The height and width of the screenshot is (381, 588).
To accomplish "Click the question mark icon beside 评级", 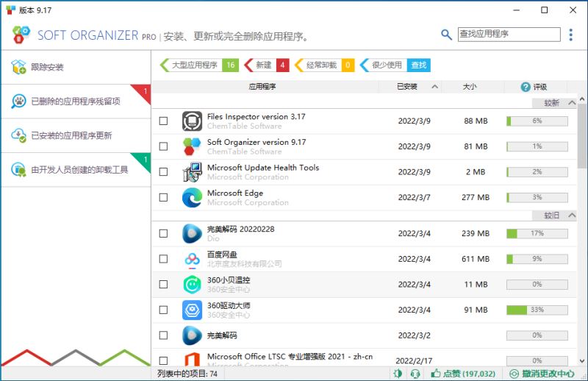I will [x=526, y=87].
